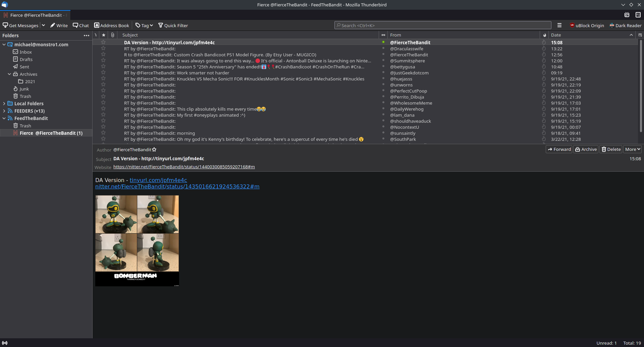The width and height of the screenshot is (644, 347).
Task: Open the Chat tab from toolbar
Action: (x=81, y=25)
